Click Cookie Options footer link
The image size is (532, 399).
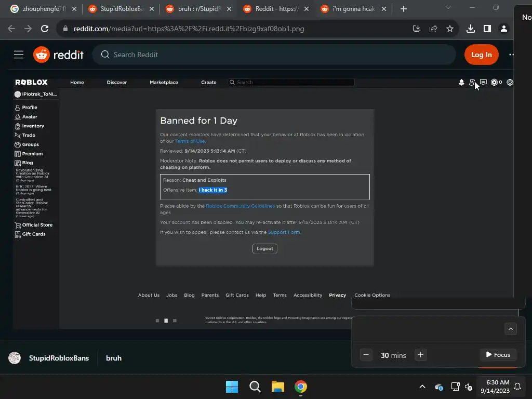372,295
